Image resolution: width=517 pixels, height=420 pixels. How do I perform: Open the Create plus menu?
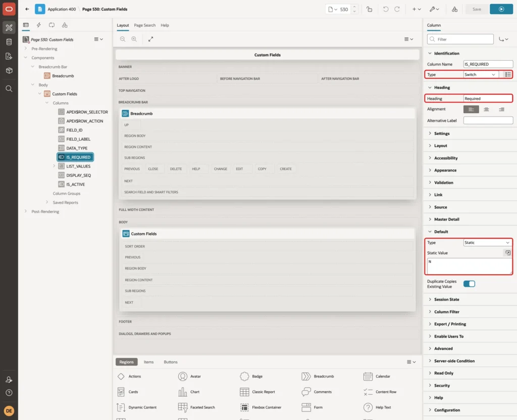pyautogui.click(x=417, y=9)
